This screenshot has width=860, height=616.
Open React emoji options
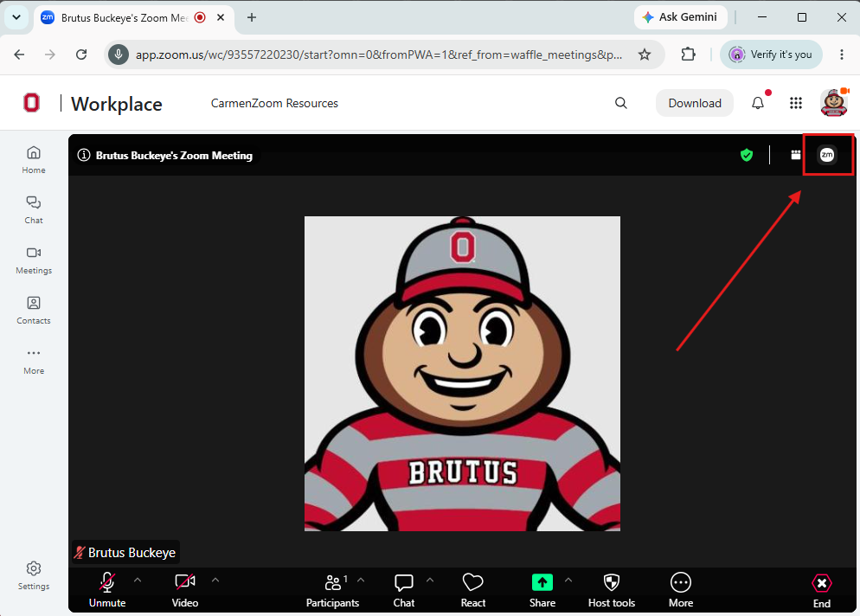coord(472,589)
